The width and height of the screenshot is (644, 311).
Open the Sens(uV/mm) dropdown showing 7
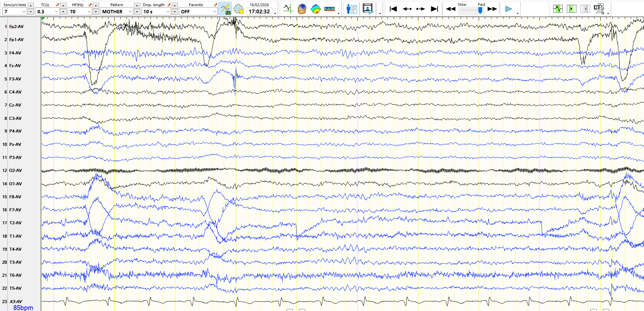pos(14,12)
